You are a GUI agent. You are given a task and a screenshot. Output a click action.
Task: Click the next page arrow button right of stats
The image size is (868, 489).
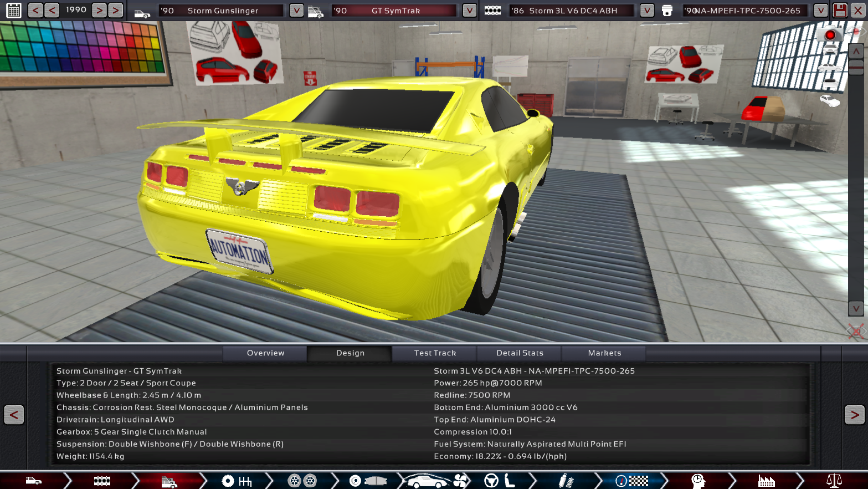pyautogui.click(x=854, y=415)
